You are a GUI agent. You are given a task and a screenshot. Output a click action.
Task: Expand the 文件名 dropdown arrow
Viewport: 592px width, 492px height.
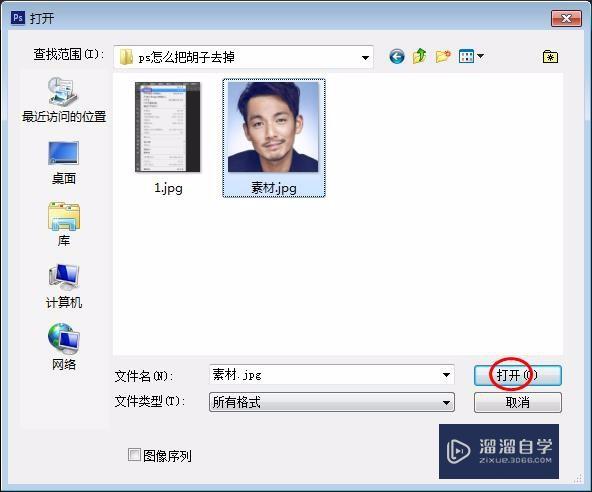446,375
